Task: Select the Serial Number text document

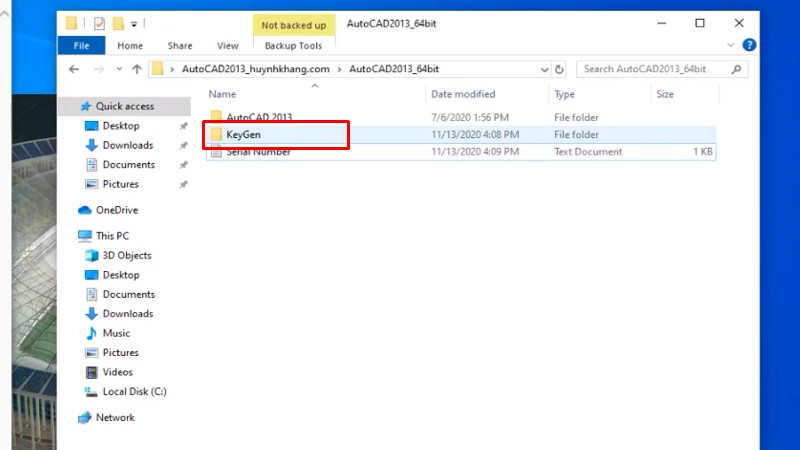Action: click(x=258, y=152)
